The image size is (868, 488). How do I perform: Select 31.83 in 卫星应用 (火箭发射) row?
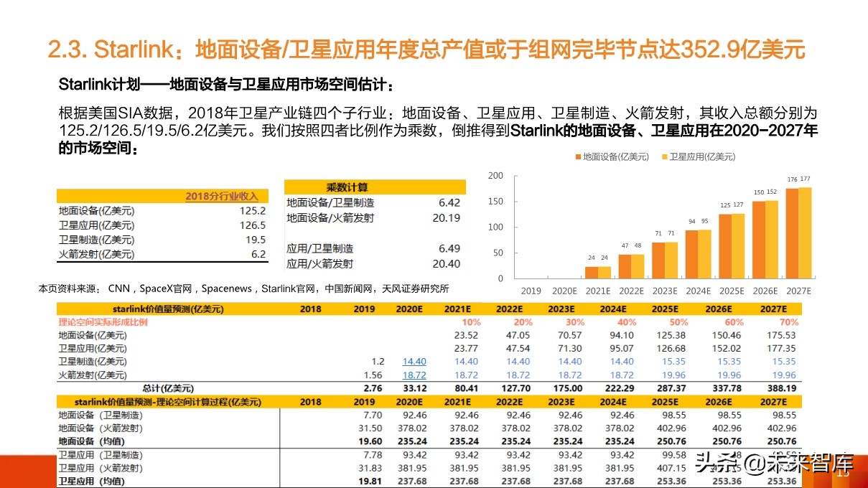[370, 469]
